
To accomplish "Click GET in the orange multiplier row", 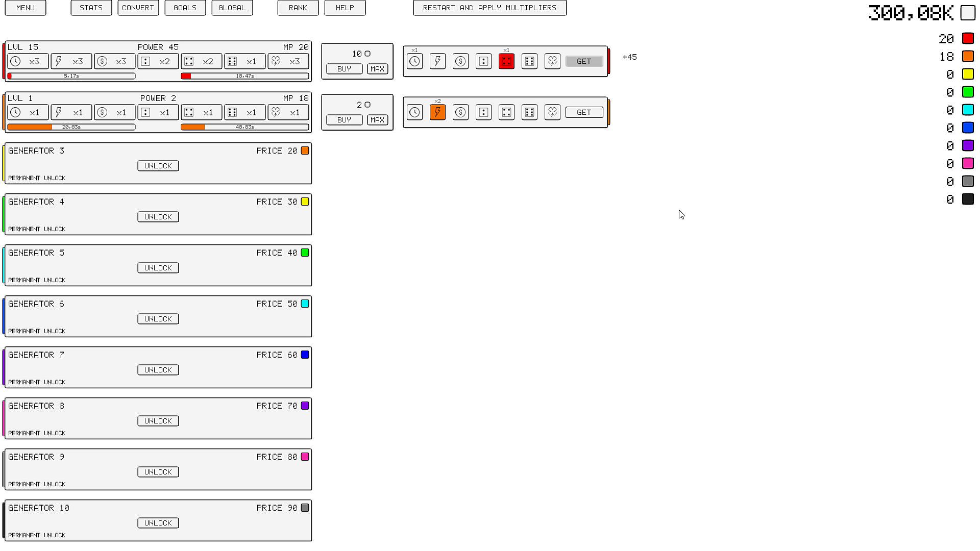I will pos(584,112).
